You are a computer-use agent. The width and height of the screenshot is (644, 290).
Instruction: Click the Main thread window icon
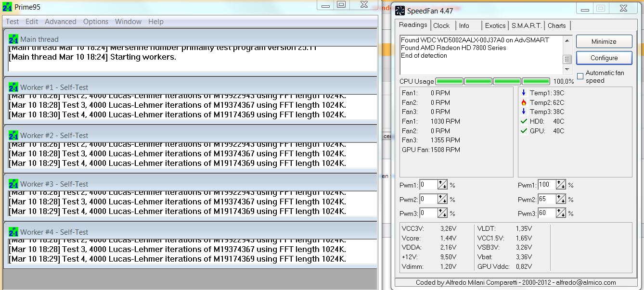(x=13, y=39)
